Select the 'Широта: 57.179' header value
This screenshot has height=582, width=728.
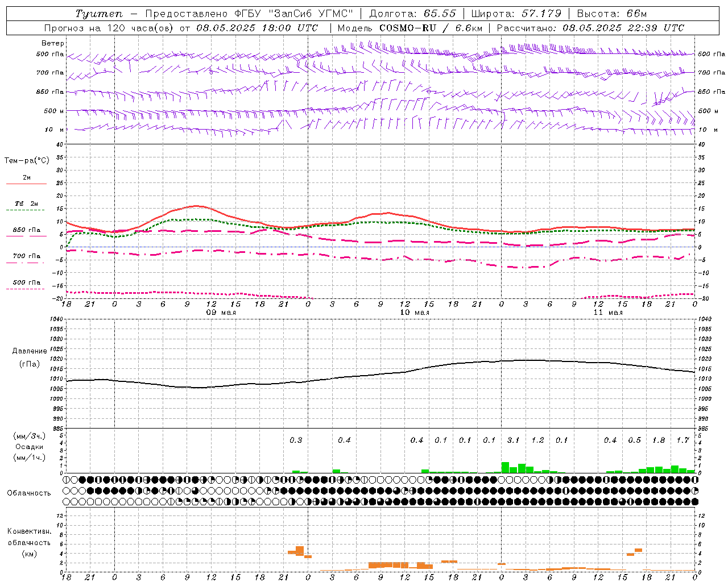[x=516, y=14]
